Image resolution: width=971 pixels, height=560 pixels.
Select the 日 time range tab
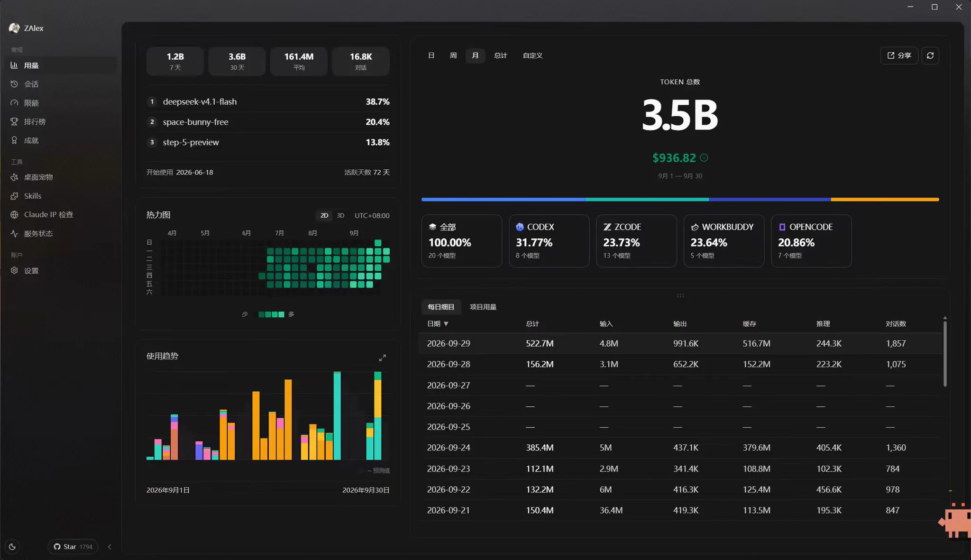pyautogui.click(x=431, y=55)
